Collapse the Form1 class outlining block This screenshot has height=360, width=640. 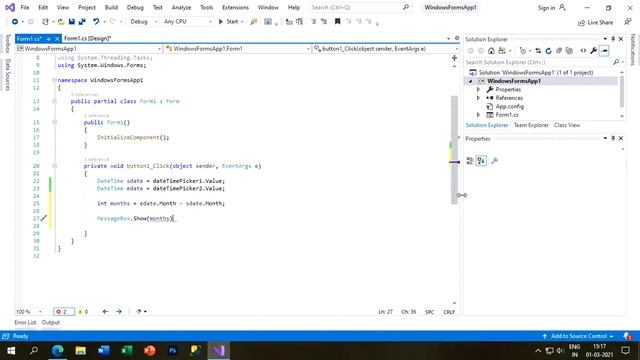pyautogui.click(x=54, y=101)
